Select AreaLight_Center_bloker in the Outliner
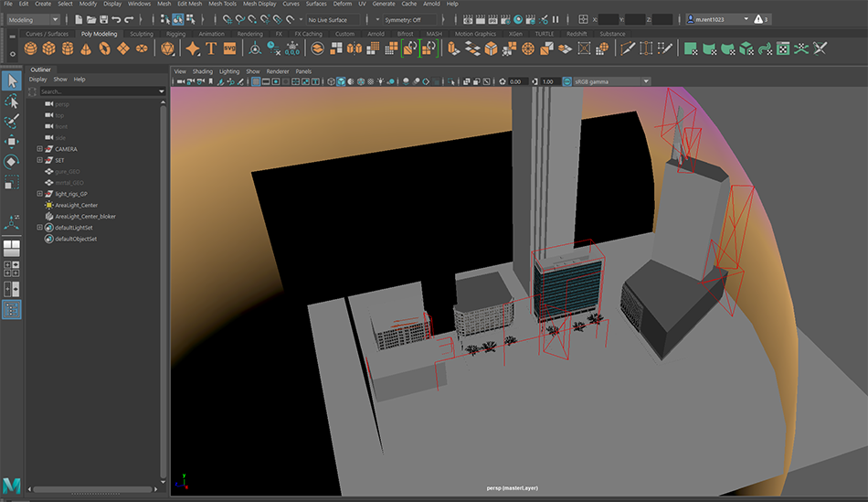 pyautogui.click(x=85, y=217)
